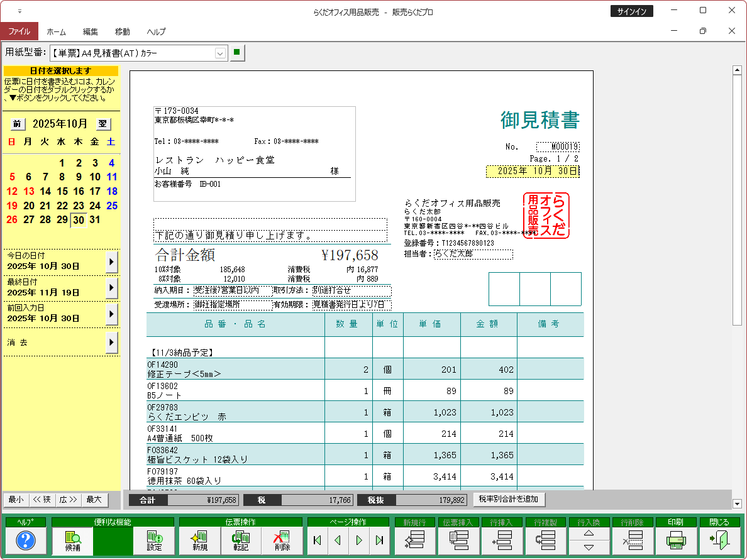
Task: Click the estimate date field 2025年10月30日
Action: tap(533, 171)
